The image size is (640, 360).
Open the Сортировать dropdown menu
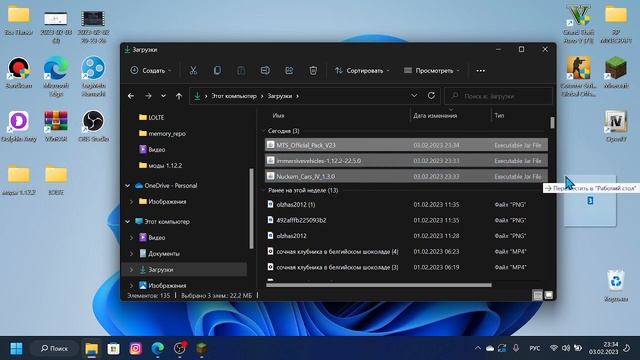(x=362, y=71)
